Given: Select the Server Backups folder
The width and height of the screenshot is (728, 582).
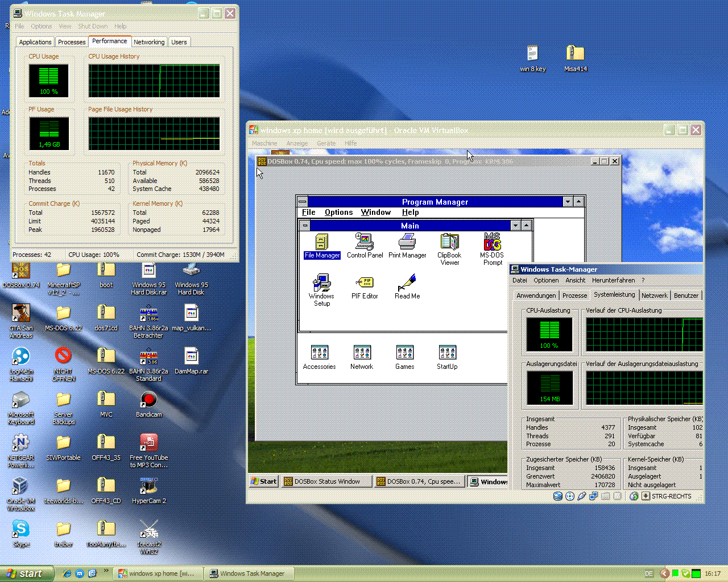Looking at the screenshot, I should pos(63,408).
